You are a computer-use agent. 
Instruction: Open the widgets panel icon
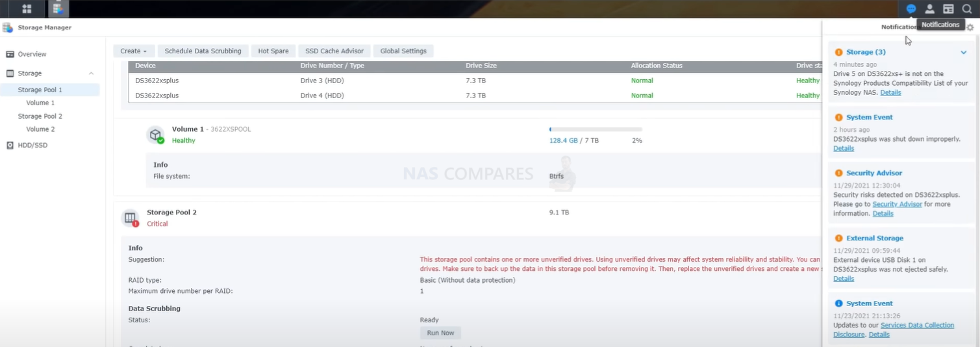point(948,8)
